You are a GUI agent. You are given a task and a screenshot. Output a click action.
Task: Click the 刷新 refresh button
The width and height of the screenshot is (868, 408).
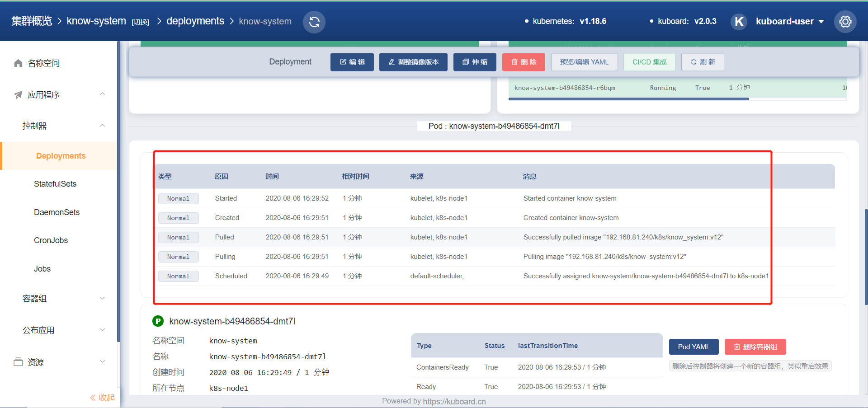[703, 62]
